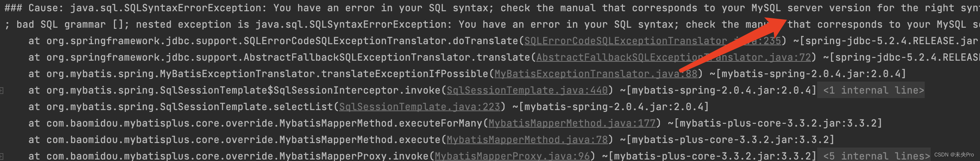Open MyBatisExceptionTranslator.java:88 link
Image resolution: width=980 pixels, height=161 pixels.
tap(596, 74)
